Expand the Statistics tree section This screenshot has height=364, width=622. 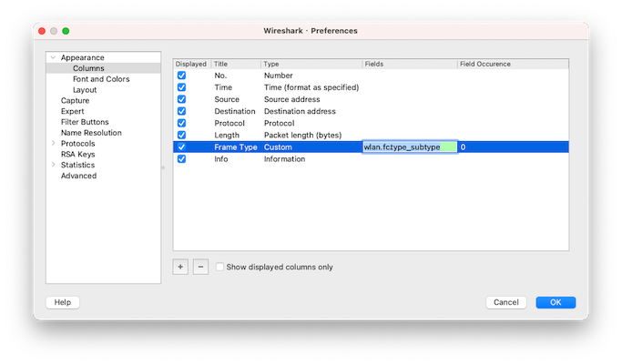54,165
